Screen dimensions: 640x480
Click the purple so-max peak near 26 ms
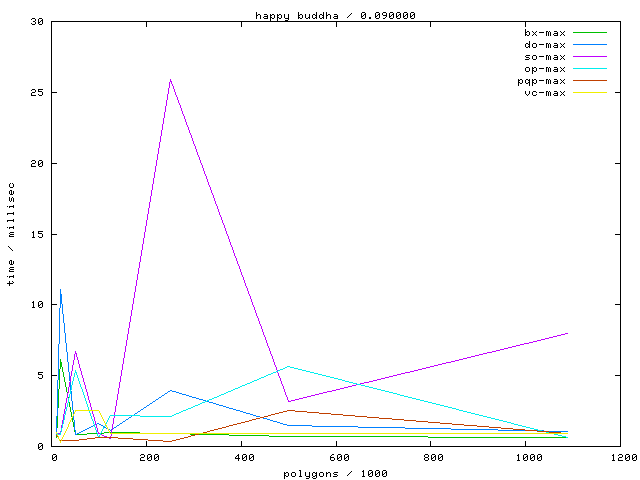click(x=171, y=79)
